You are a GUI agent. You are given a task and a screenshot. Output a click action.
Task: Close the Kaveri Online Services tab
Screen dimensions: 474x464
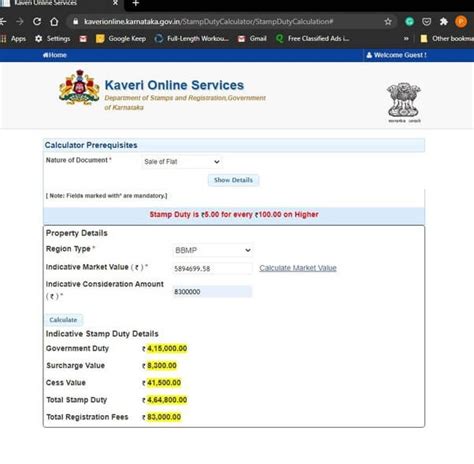tap(115, 3)
